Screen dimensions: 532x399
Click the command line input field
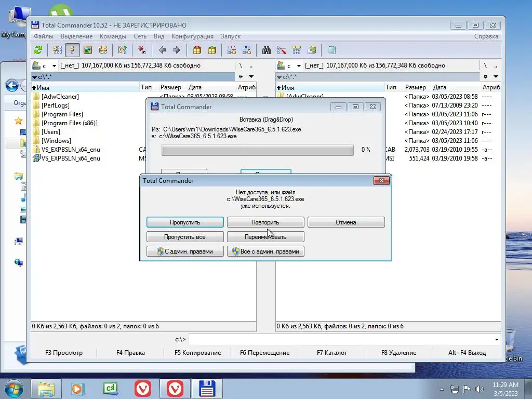341,339
